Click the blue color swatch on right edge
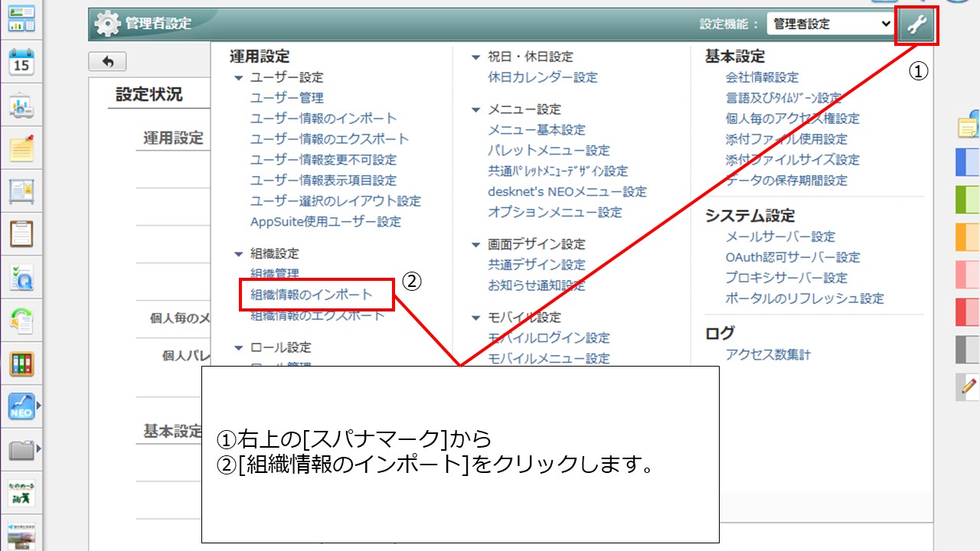The image size is (980, 551). click(x=966, y=162)
